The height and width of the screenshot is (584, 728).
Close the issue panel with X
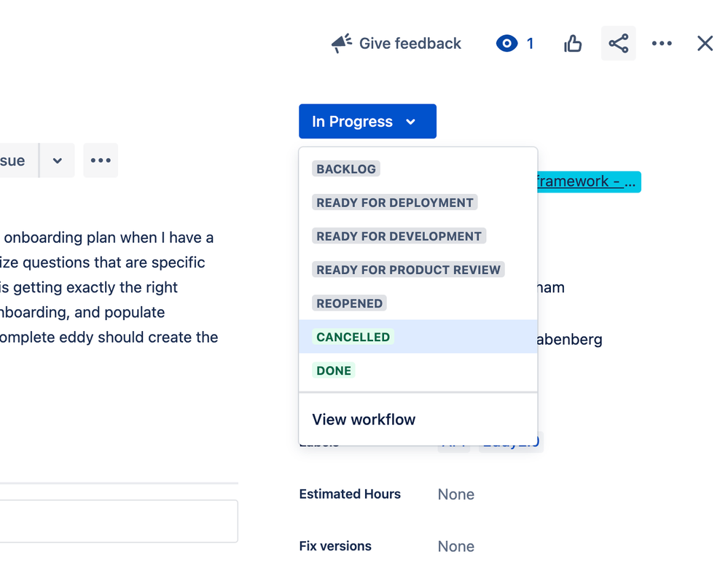click(704, 44)
